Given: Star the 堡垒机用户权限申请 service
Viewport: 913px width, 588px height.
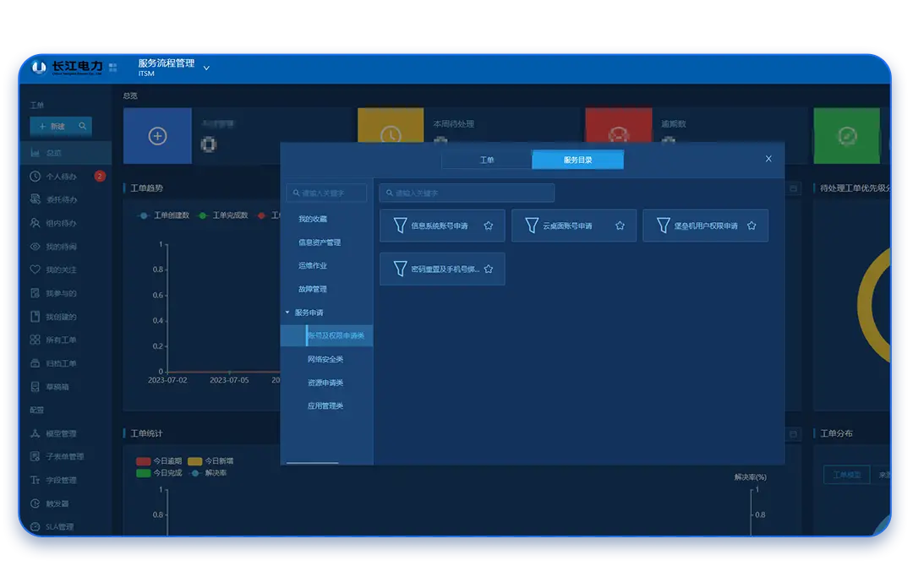Looking at the screenshot, I should point(752,226).
